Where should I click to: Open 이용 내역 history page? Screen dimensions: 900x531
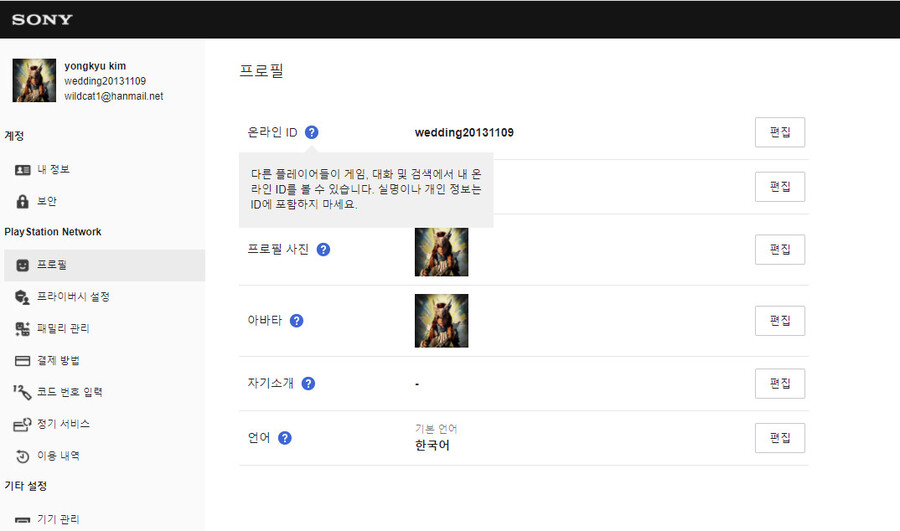click(58, 456)
